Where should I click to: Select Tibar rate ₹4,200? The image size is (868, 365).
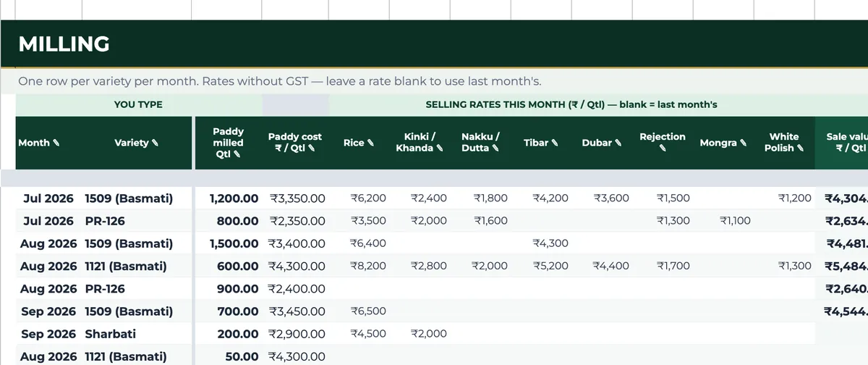click(550, 198)
